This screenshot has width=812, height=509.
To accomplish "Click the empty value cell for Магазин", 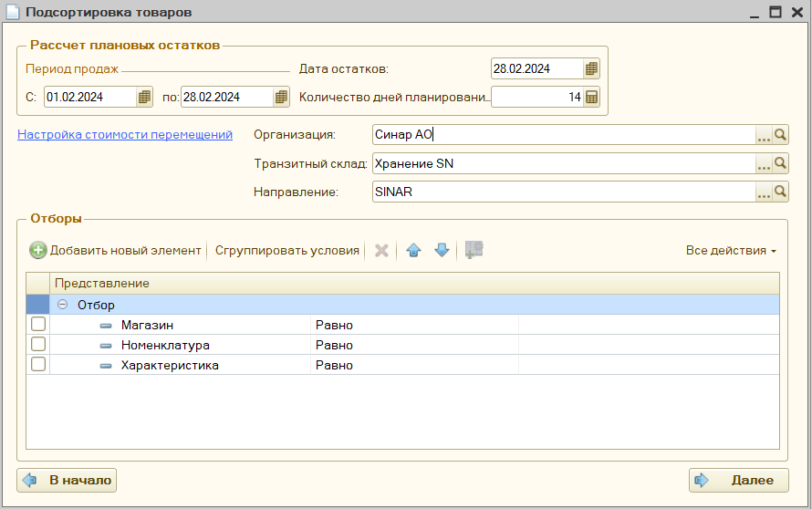I will click(x=649, y=325).
